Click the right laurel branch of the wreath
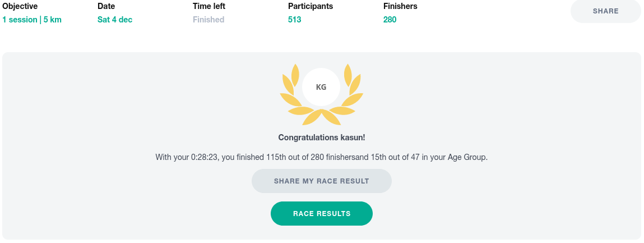Screen dimensions: 644x243 352,89
